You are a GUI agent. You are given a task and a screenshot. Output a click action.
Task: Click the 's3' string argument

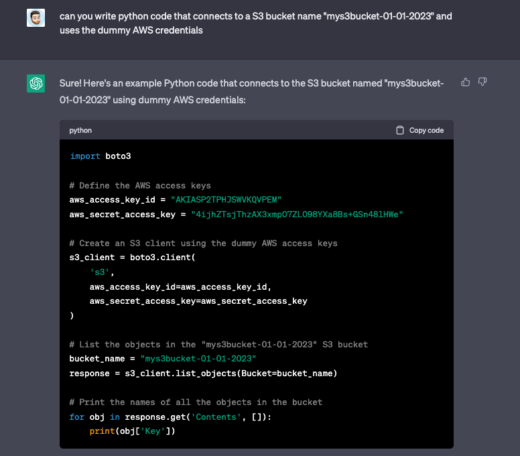[100, 272]
